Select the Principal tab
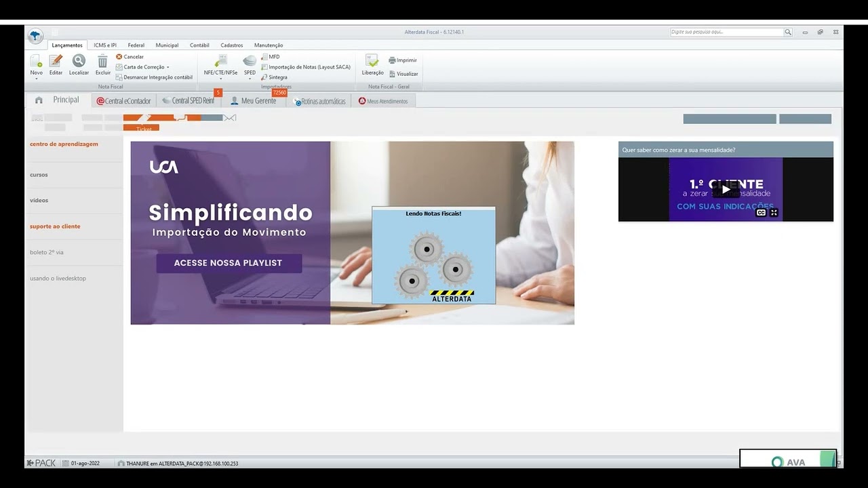Image resolution: width=868 pixels, height=488 pixels. point(66,100)
